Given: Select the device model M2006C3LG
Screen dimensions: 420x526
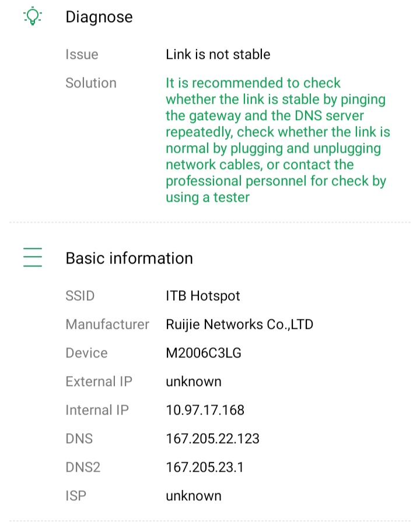Looking at the screenshot, I should tap(203, 353).
